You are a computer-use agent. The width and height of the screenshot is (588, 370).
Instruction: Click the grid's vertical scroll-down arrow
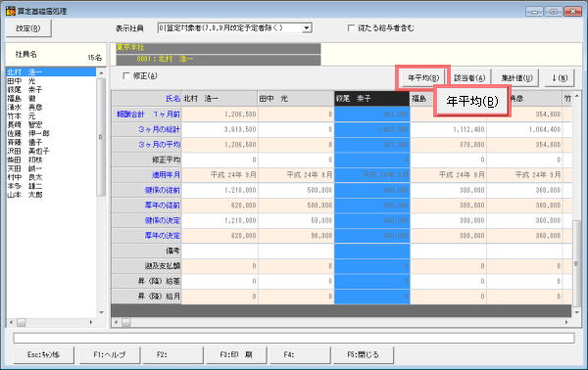[577, 312]
